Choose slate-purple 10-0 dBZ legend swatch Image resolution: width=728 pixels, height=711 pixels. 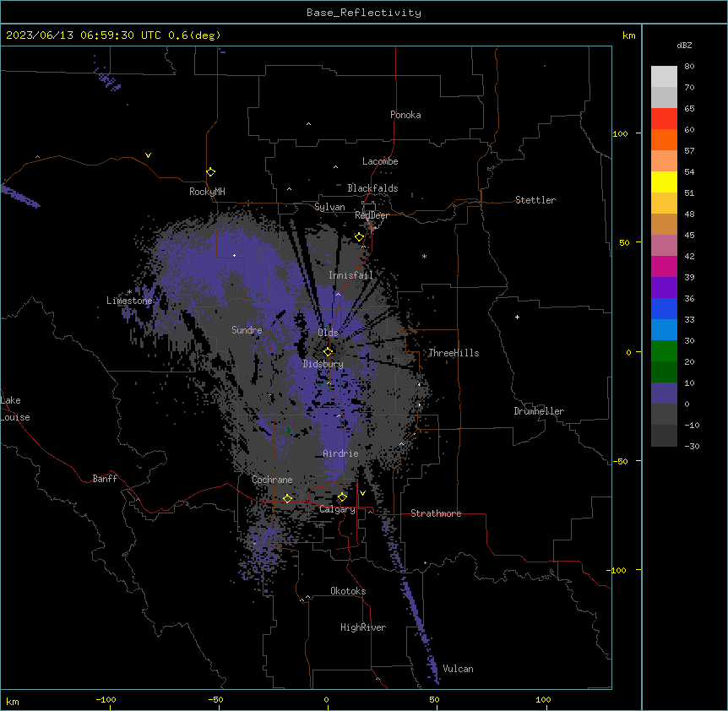click(664, 393)
